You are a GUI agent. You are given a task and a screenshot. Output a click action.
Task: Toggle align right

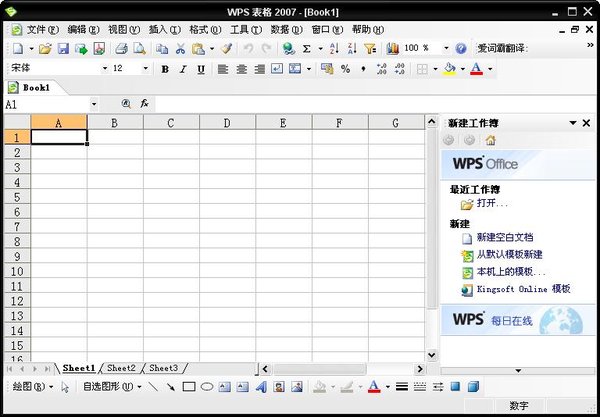click(x=259, y=69)
